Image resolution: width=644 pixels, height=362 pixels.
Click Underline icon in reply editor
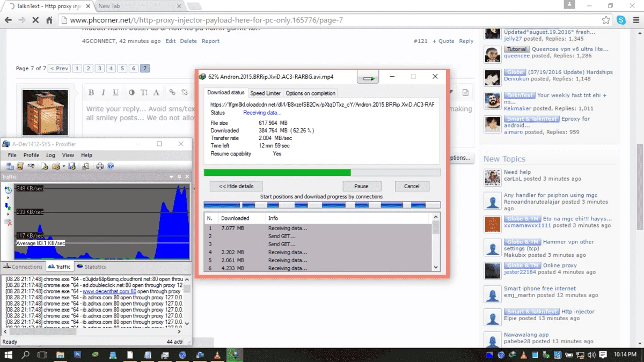click(115, 93)
